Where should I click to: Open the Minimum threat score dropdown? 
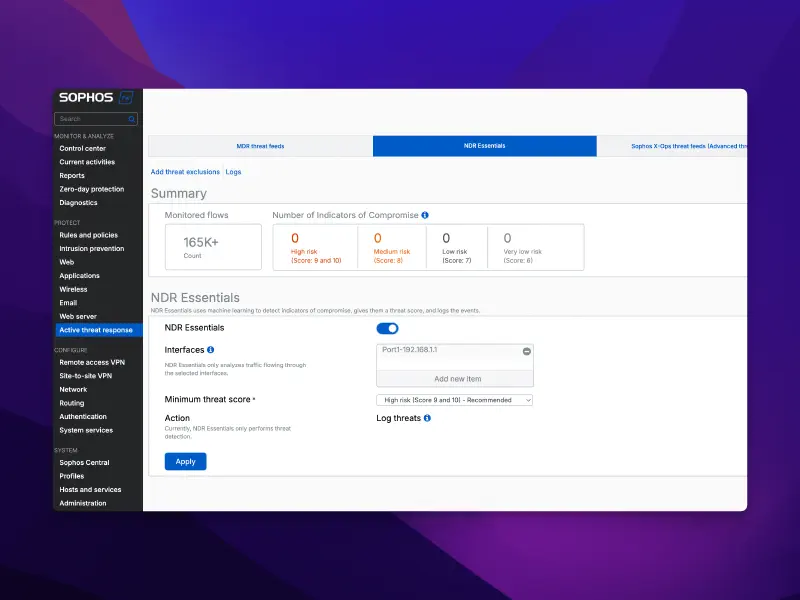tap(455, 399)
